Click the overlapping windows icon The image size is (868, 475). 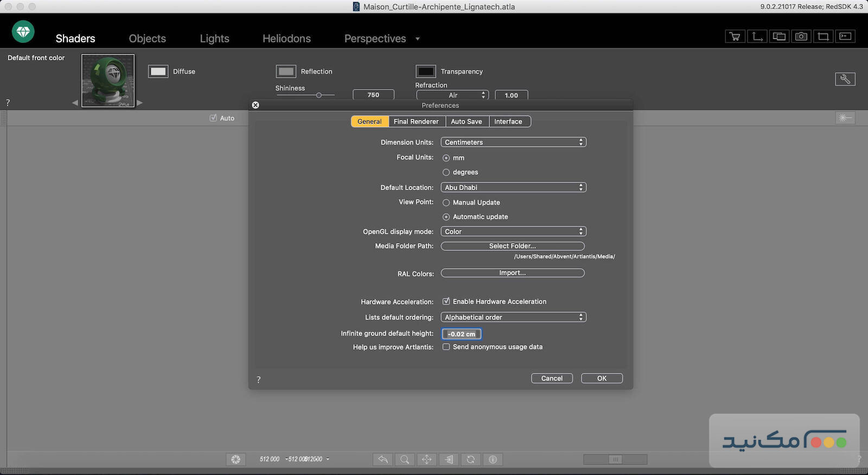tap(779, 36)
